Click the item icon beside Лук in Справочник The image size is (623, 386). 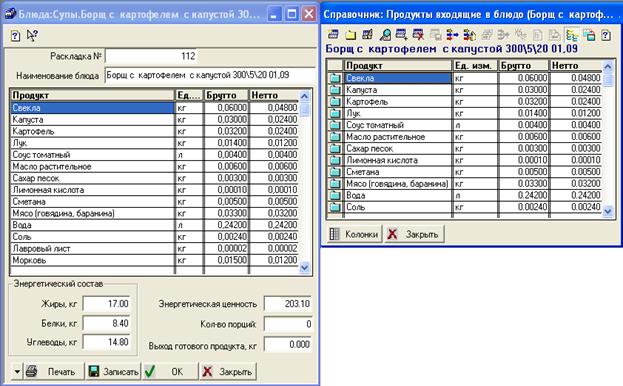pos(335,113)
